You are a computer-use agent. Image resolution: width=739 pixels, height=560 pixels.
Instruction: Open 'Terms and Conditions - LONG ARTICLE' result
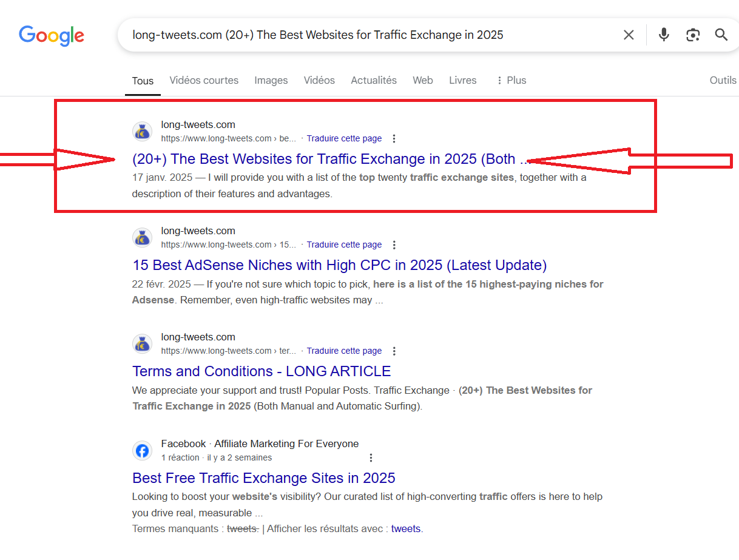(x=262, y=371)
